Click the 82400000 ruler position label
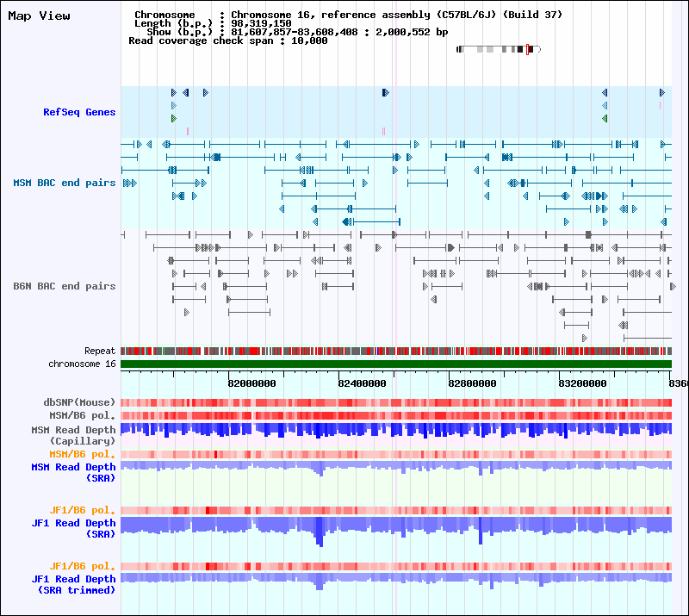The height and width of the screenshot is (616, 689). pyautogui.click(x=362, y=383)
